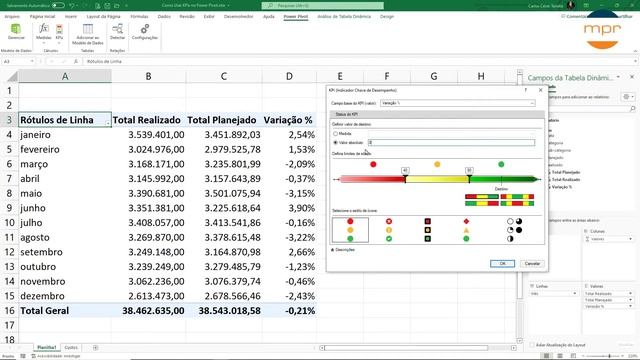Select cell showing janeiro
Viewport: 640px width, 360px height.
(x=65, y=135)
